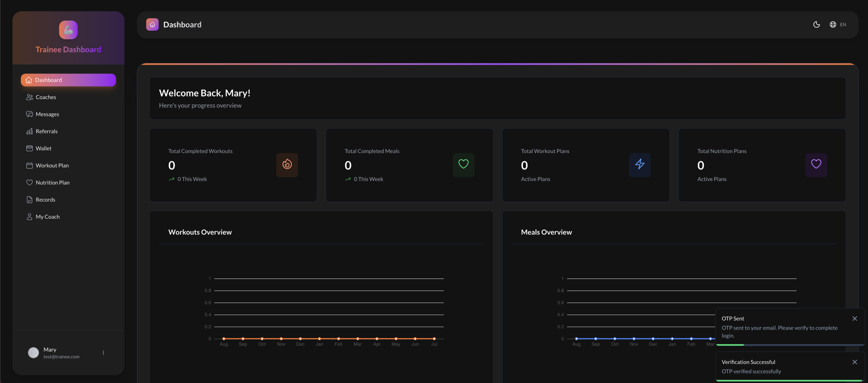Click the home icon beside Dashboard title
Image resolution: width=868 pixels, height=383 pixels.
coord(152,25)
